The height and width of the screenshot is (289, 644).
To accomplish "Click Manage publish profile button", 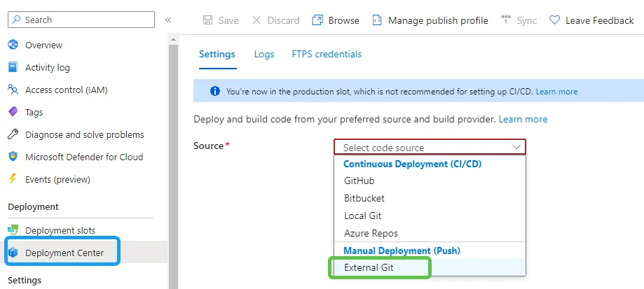I will coord(430,20).
